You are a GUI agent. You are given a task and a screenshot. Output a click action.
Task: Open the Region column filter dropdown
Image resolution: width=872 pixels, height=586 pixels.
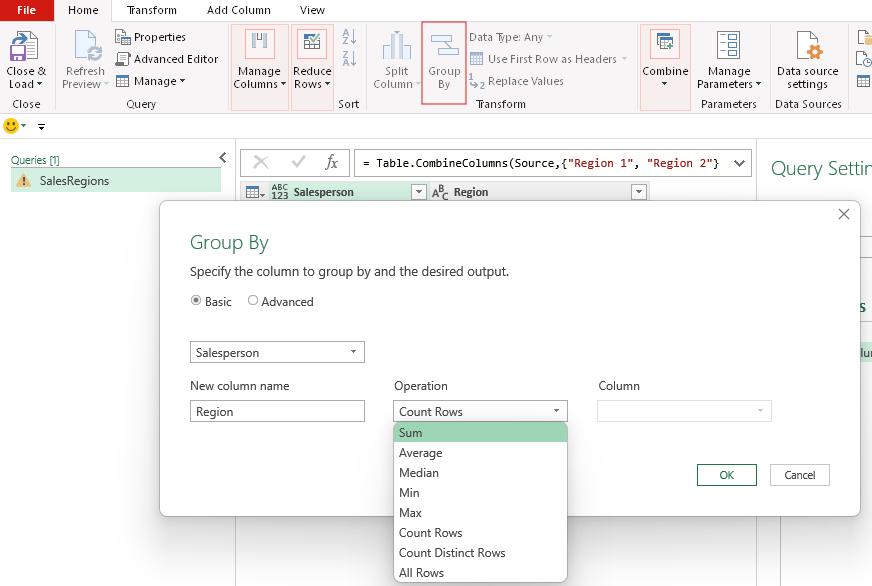pos(639,192)
